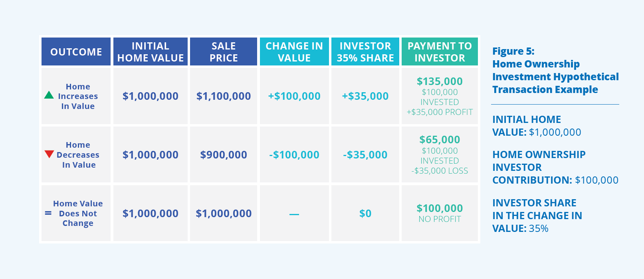Select the OUTCOME column header
This screenshot has width=644, height=279.
(76, 51)
